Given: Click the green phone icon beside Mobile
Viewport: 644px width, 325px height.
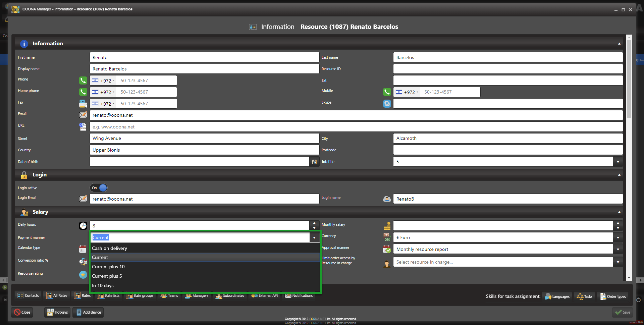Looking at the screenshot, I should click(x=387, y=92).
